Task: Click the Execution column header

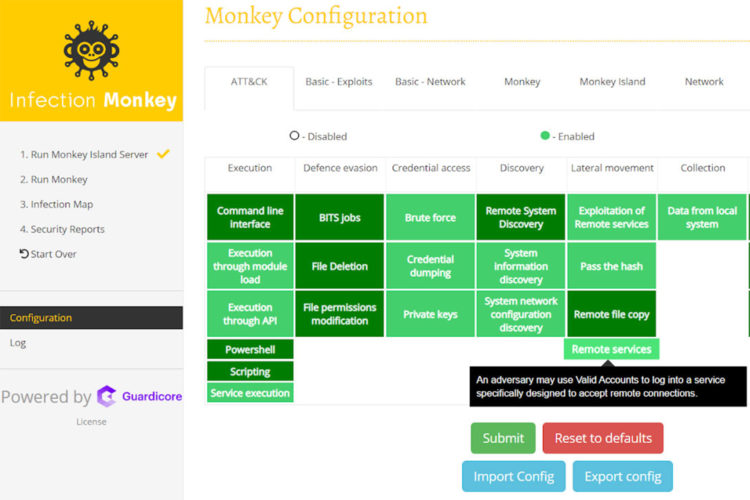Action: (250, 168)
